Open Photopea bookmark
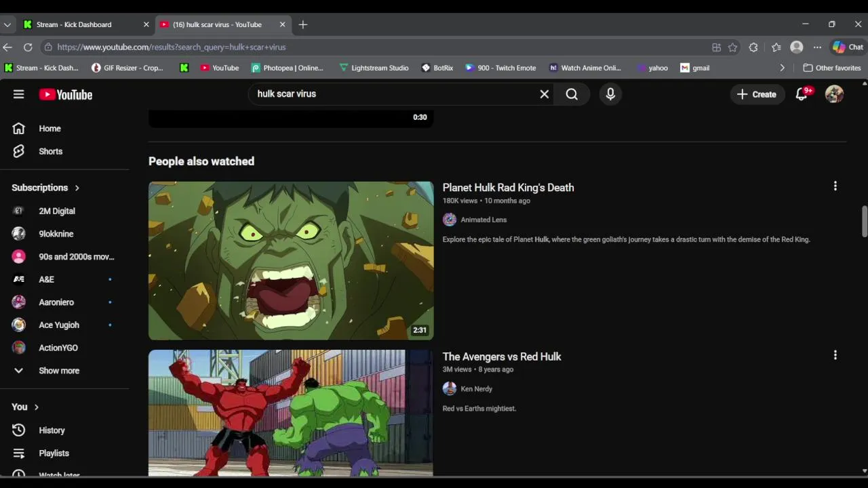868x488 pixels. pos(287,68)
